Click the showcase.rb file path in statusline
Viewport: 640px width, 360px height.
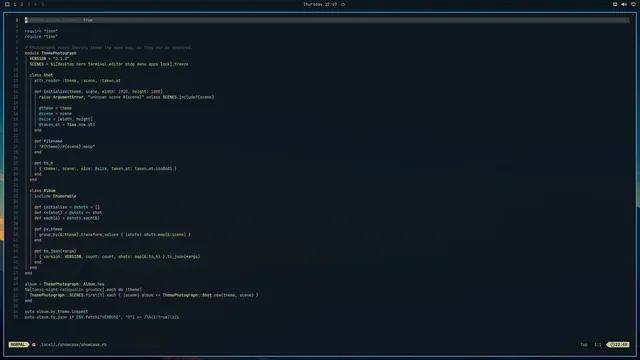[x=73, y=344]
